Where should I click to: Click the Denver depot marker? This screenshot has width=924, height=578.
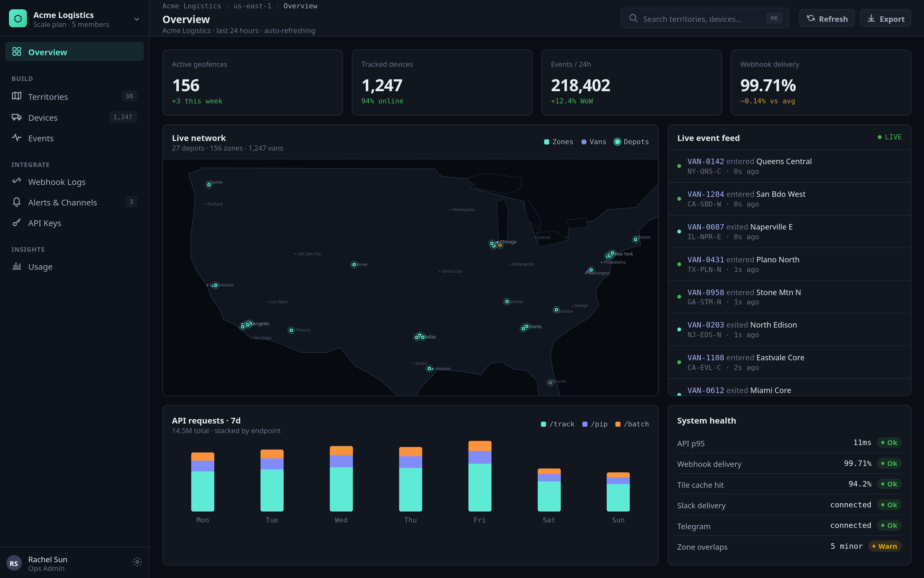(x=354, y=265)
